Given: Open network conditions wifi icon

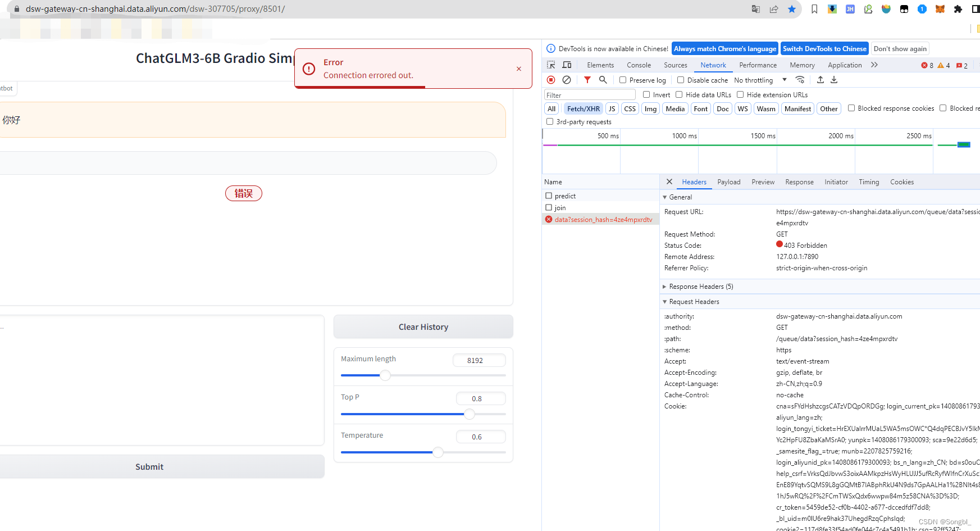Looking at the screenshot, I should (800, 80).
